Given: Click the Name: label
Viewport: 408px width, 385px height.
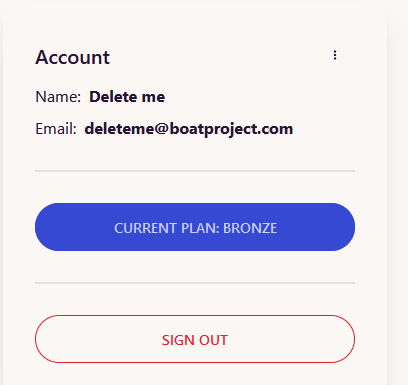Looking at the screenshot, I should (58, 97).
